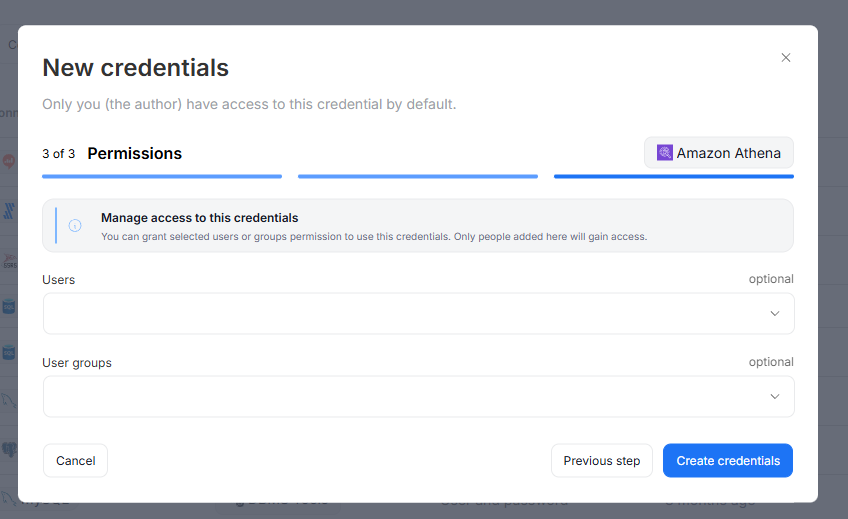
Task: Click the info icon in the banner
Action: point(75,226)
